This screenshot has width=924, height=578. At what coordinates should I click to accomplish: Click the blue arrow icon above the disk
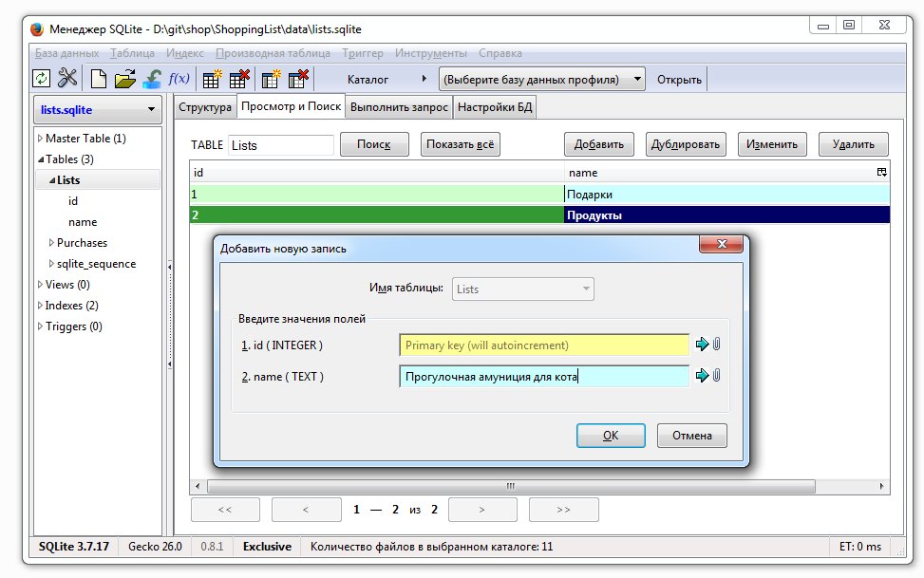[153, 79]
